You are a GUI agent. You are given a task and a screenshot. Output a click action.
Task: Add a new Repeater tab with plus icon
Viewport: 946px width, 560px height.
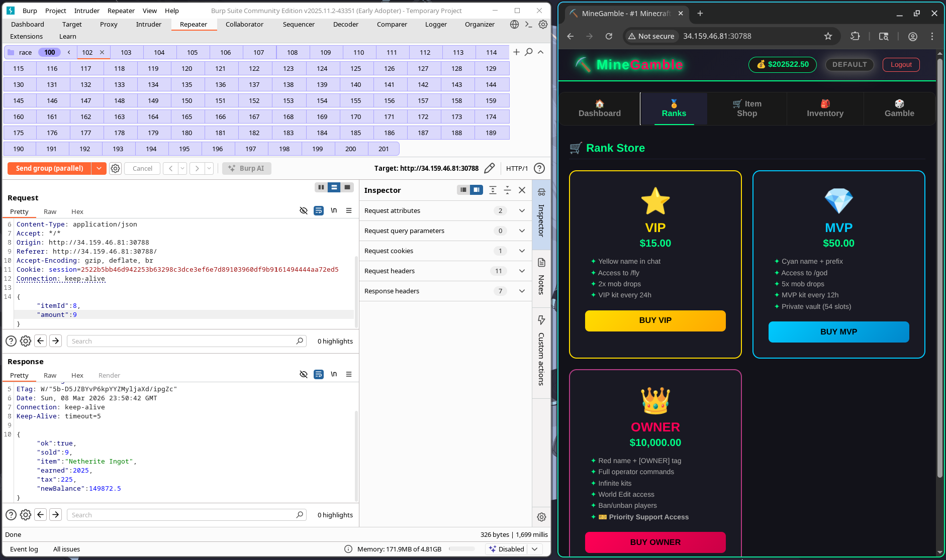(x=516, y=52)
